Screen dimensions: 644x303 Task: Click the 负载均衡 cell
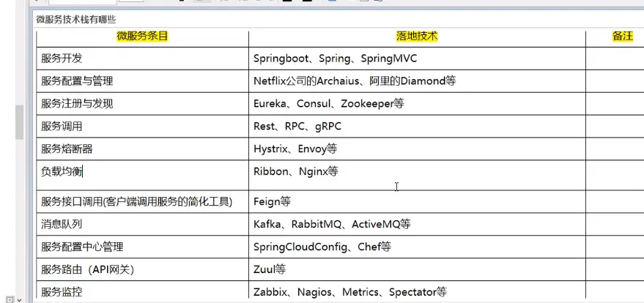coord(143,175)
